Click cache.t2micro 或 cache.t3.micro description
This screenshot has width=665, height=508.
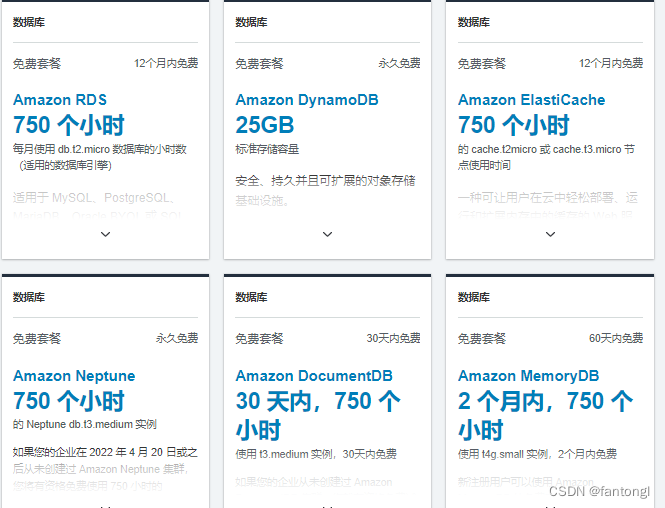coord(546,157)
